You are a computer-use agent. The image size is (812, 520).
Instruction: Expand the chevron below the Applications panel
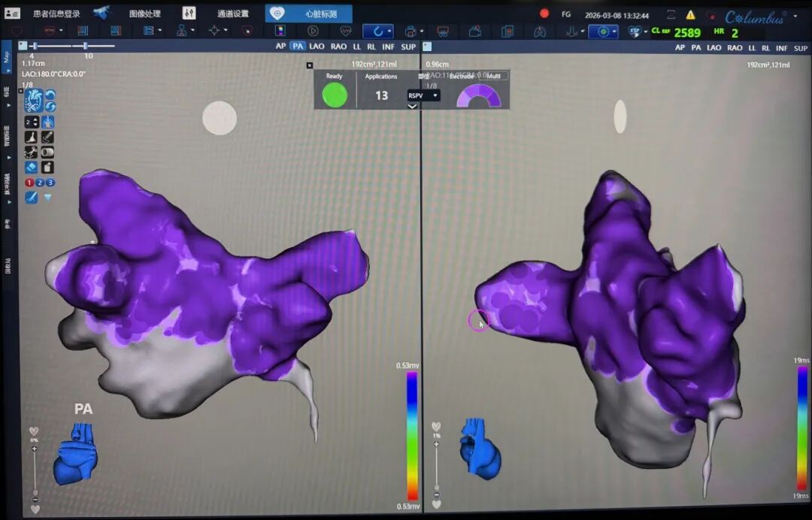tap(412, 107)
